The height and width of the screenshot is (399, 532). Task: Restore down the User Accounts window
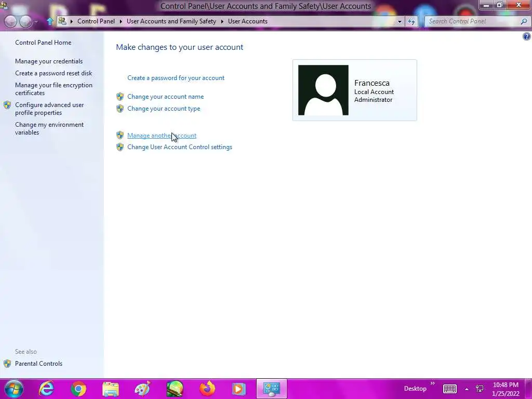coord(500,5)
